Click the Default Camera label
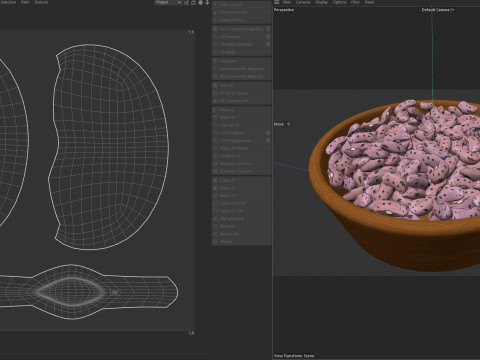 (x=435, y=10)
